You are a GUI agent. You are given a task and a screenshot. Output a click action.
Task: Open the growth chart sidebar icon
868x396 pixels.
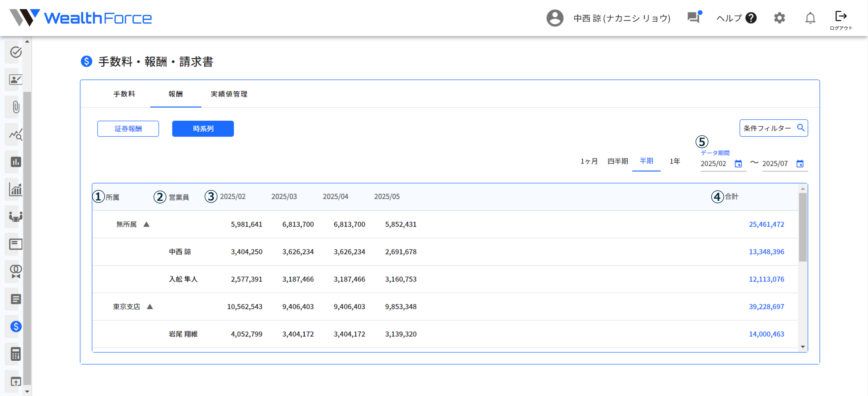pyautogui.click(x=16, y=189)
